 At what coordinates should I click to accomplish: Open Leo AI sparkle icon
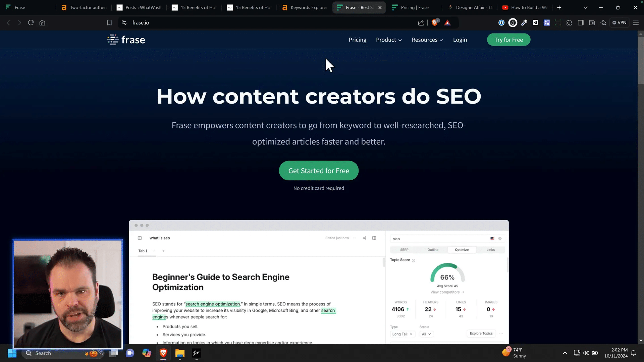pyautogui.click(x=603, y=22)
